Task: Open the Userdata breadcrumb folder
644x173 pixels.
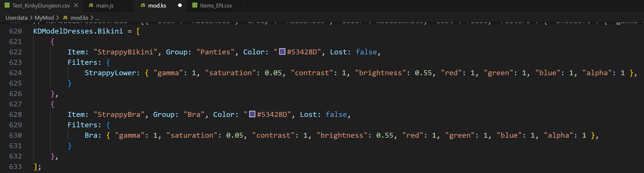Action: click(16, 18)
